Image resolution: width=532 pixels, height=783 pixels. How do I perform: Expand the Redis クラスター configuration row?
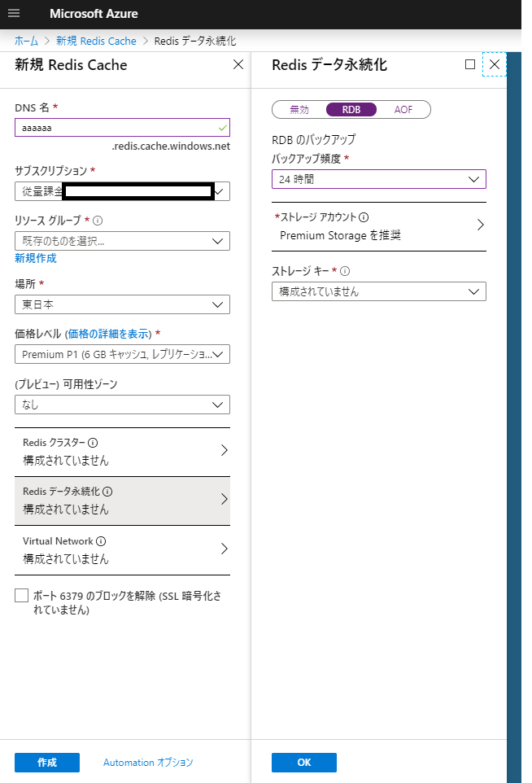(x=122, y=452)
